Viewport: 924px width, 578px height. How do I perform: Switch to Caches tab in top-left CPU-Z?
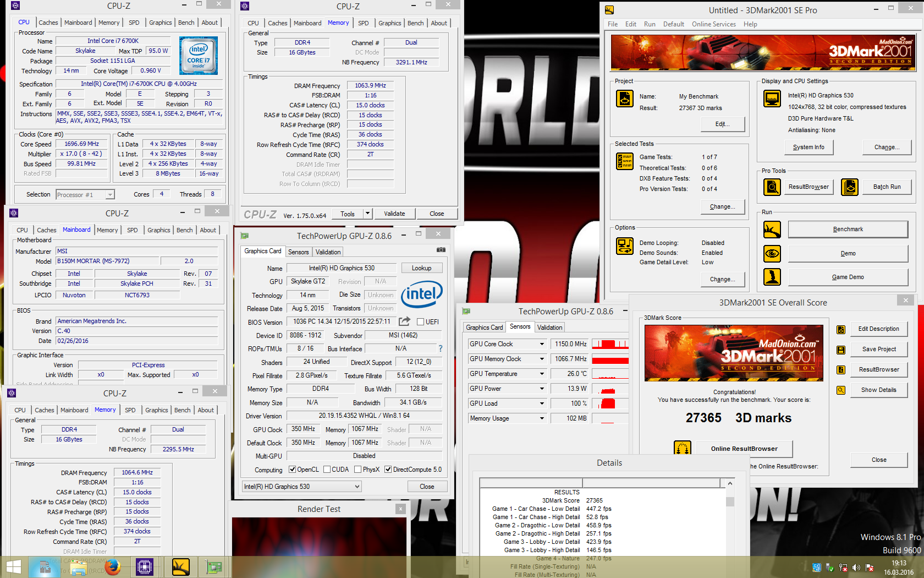48,23
